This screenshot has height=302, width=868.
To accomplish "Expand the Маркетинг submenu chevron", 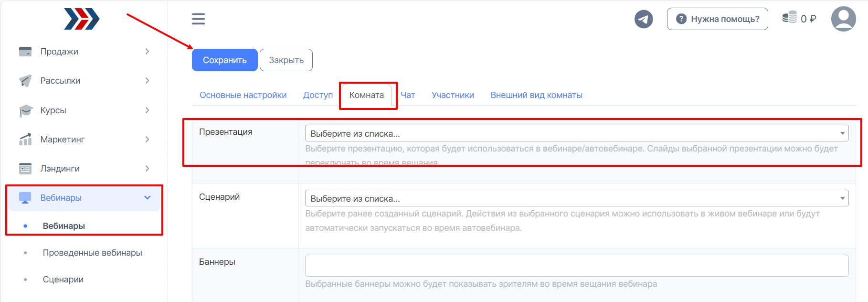I will click(147, 140).
